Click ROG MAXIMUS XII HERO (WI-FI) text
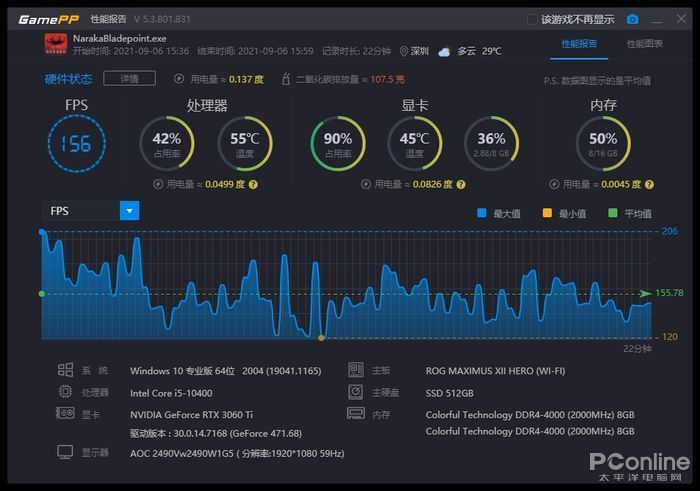Screen dimensions: 700x491 pyautogui.click(x=495, y=371)
